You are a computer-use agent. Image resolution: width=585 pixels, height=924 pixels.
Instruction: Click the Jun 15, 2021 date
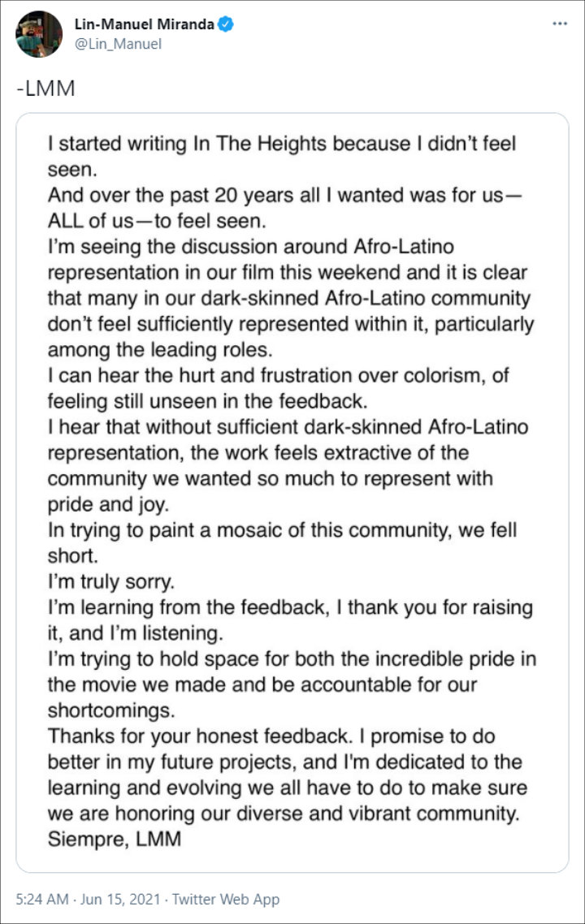pyautogui.click(x=120, y=900)
